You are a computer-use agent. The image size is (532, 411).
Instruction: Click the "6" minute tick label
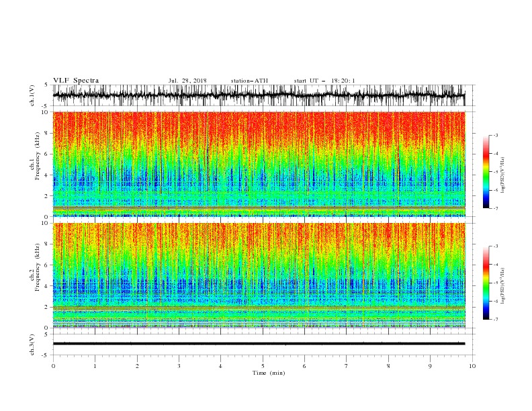point(304,366)
